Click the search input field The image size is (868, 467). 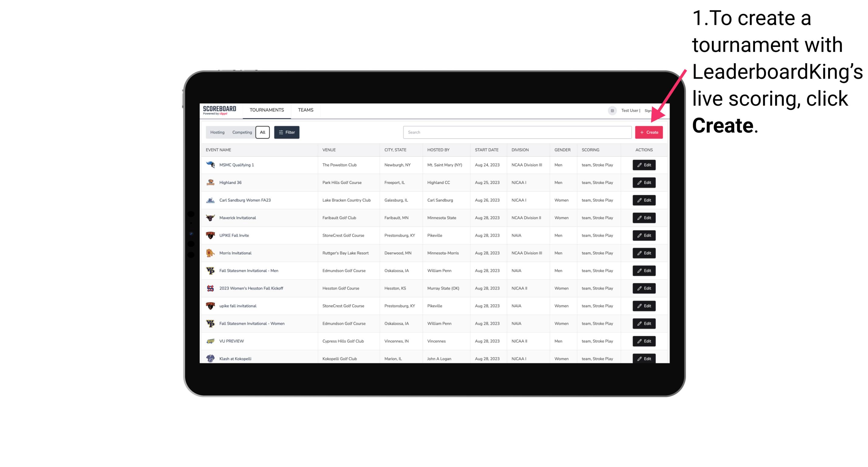517,132
